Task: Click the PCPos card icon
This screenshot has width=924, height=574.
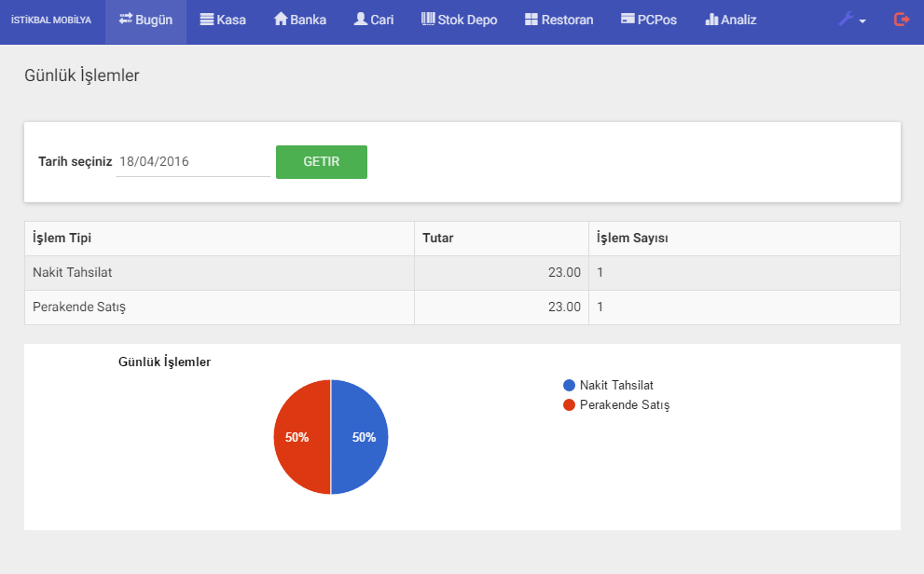Action: [627, 20]
